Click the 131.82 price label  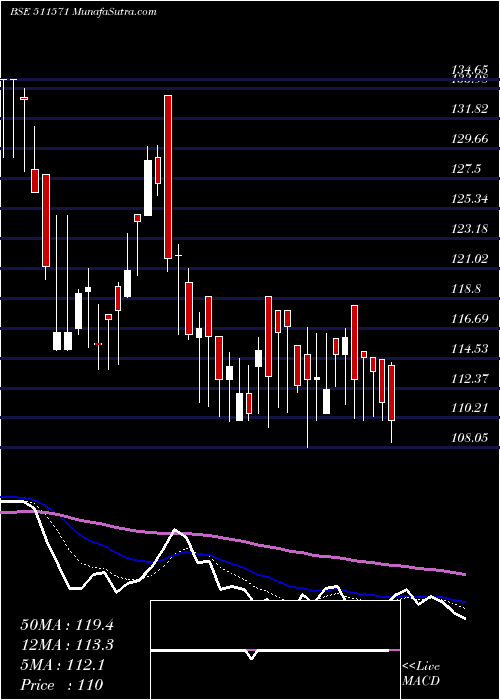coord(469,108)
